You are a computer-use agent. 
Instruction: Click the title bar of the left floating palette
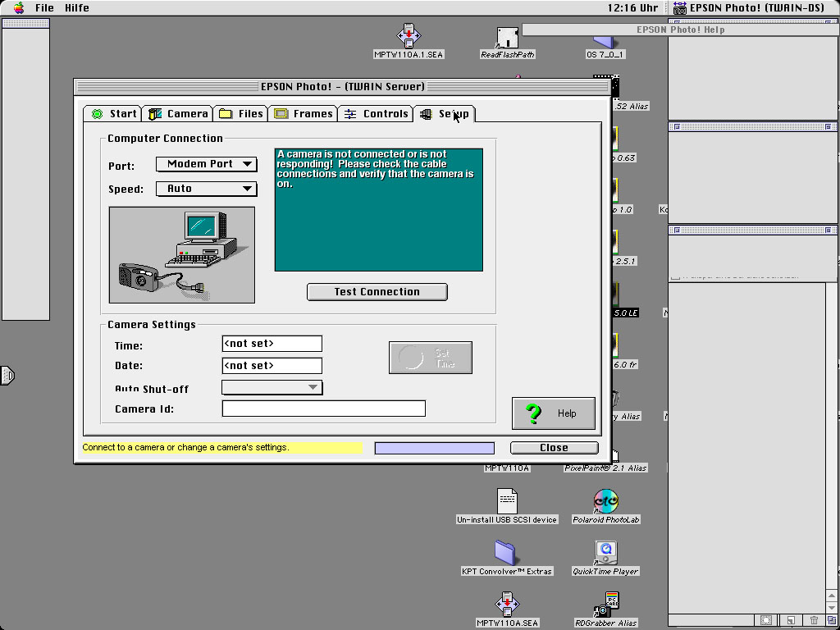click(x=25, y=23)
